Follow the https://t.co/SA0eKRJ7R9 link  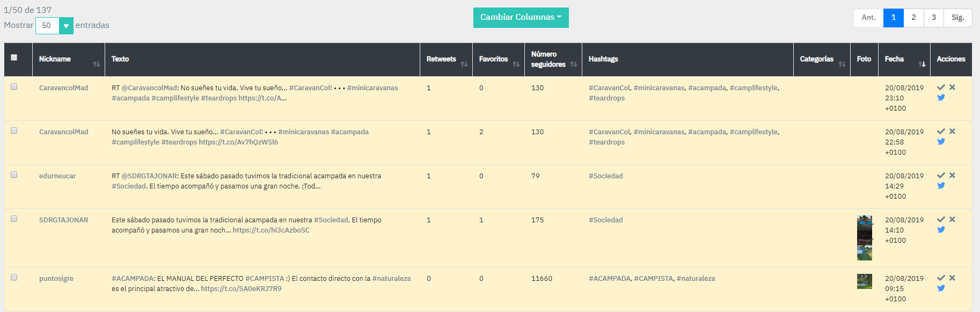click(x=241, y=289)
